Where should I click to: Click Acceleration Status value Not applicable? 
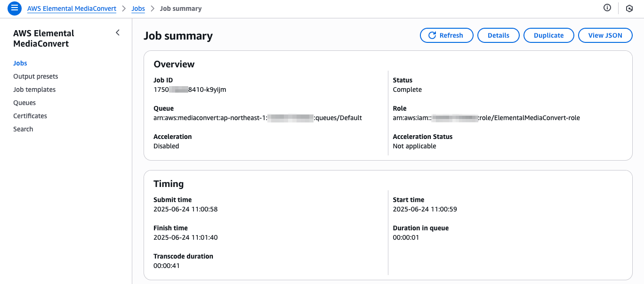(x=415, y=146)
